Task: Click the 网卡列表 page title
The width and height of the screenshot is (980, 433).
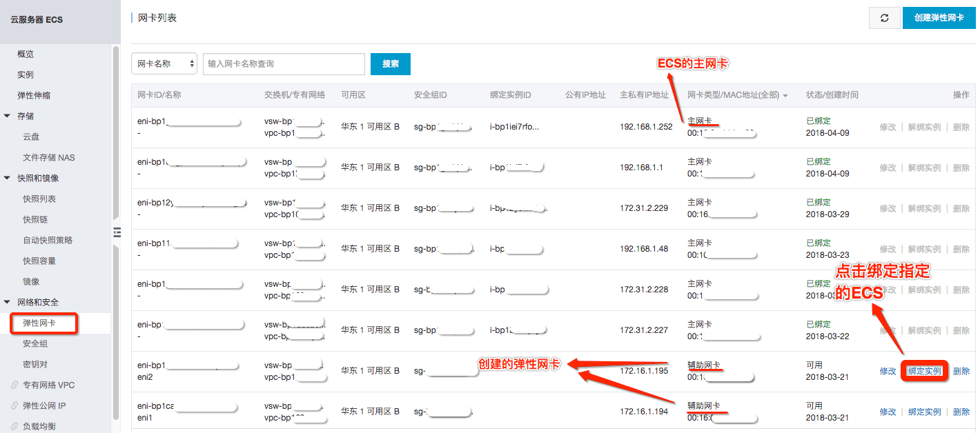Action: tap(157, 18)
